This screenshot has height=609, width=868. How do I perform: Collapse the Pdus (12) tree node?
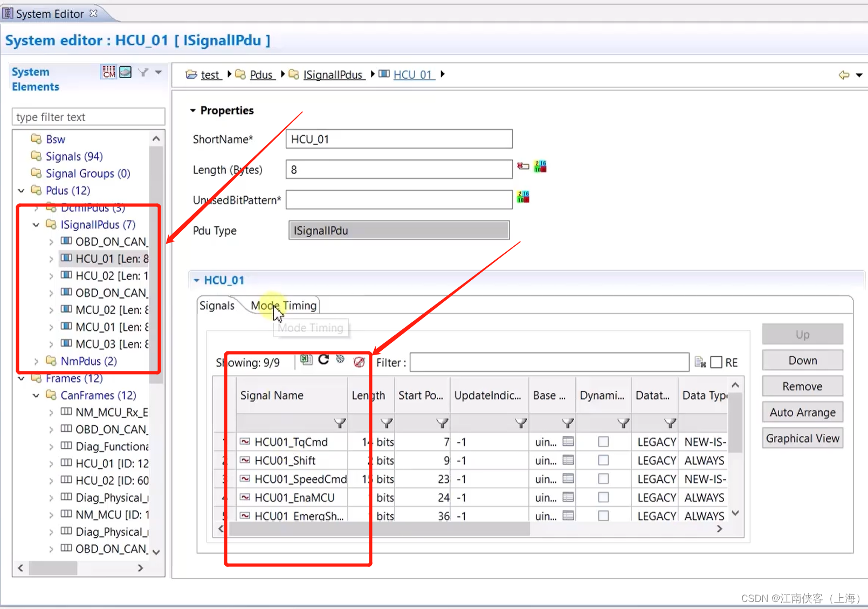click(x=21, y=190)
